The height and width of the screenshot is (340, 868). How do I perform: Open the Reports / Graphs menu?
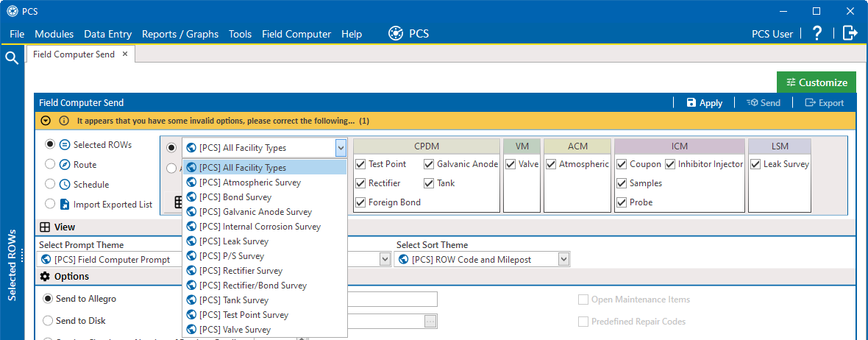tap(180, 34)
